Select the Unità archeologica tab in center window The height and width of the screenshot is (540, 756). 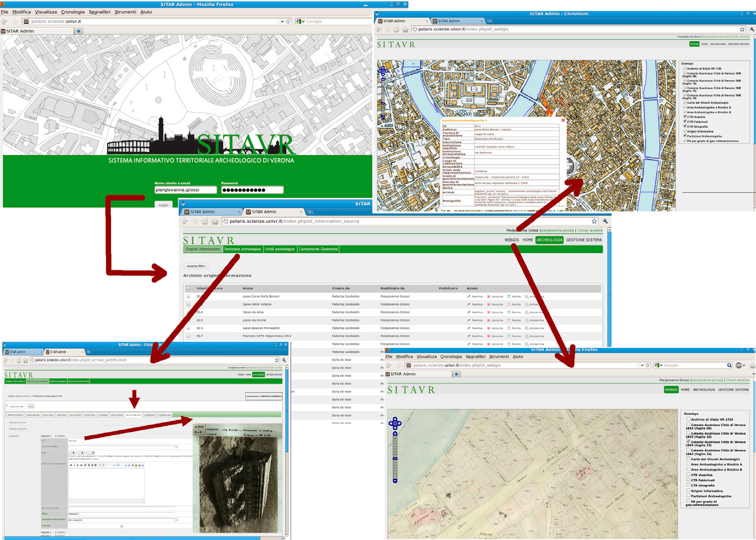[280, 249]
